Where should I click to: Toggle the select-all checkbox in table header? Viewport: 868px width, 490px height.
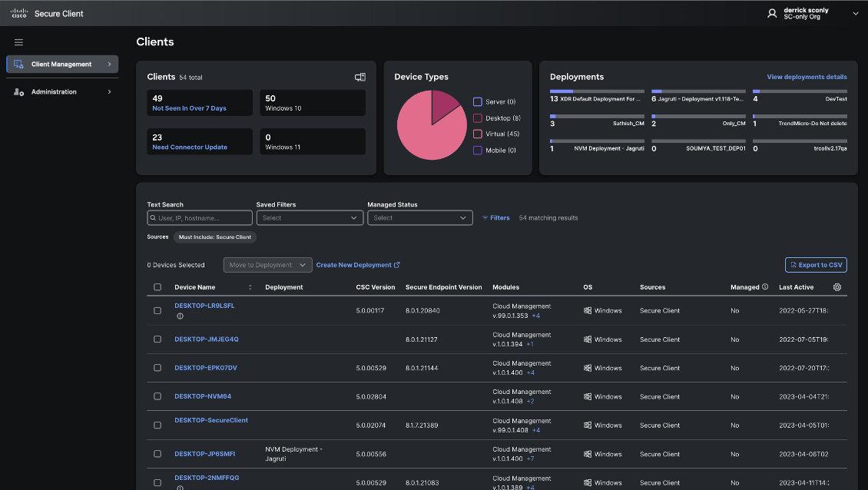(x=157, y=287)
